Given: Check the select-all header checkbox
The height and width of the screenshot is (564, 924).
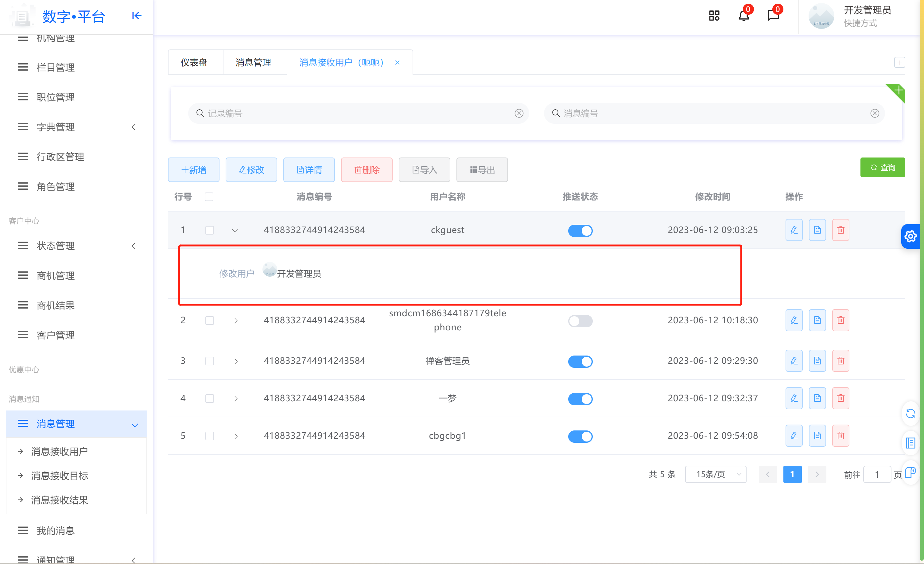Looking at the screenshot, I should (209, 197).
